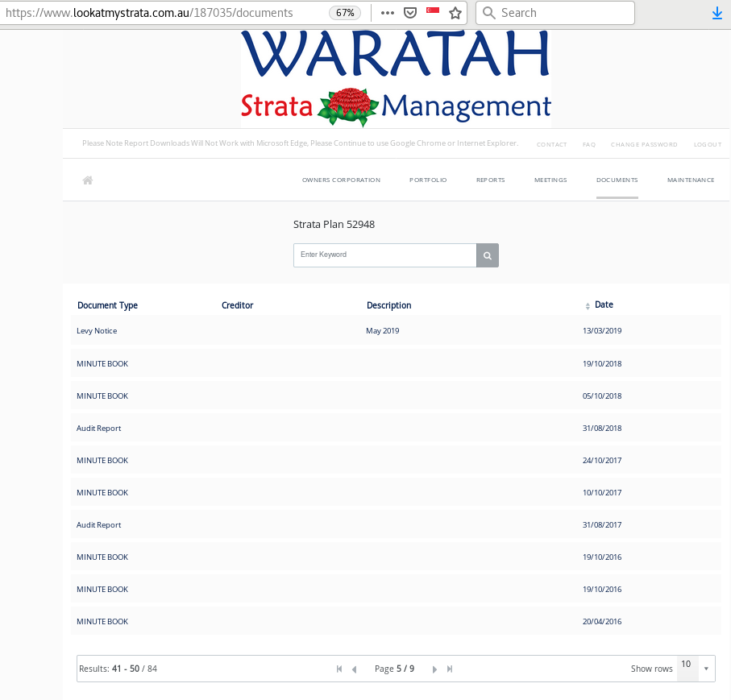Sort by Description column header
This screenshot has width=731, height=700.
[x=388, y=305]
